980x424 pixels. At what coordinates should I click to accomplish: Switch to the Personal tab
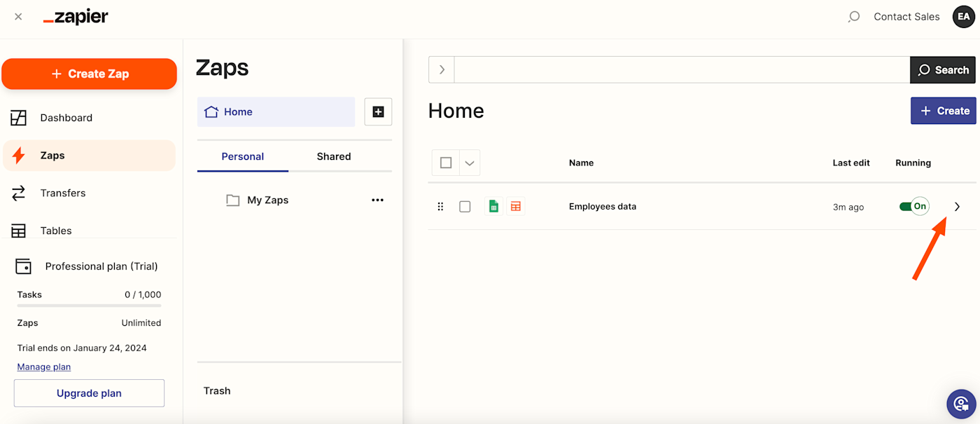coord(243,156)
